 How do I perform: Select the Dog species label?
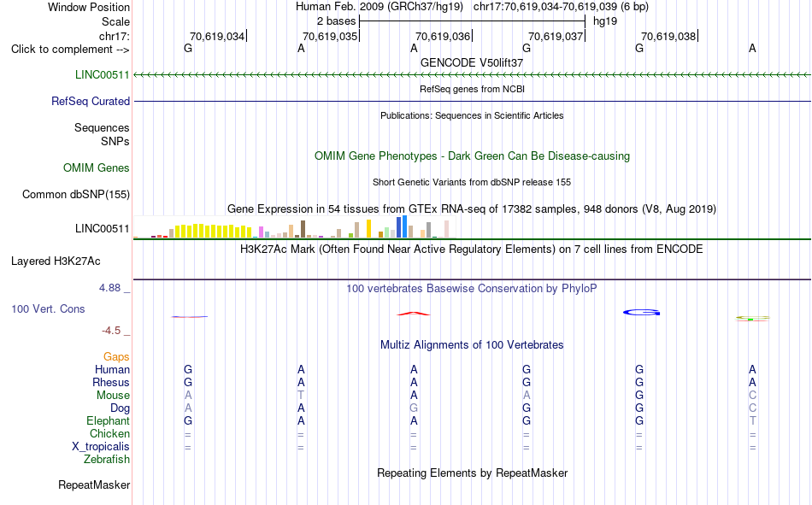pyautogui.click(x=120, y=408)
